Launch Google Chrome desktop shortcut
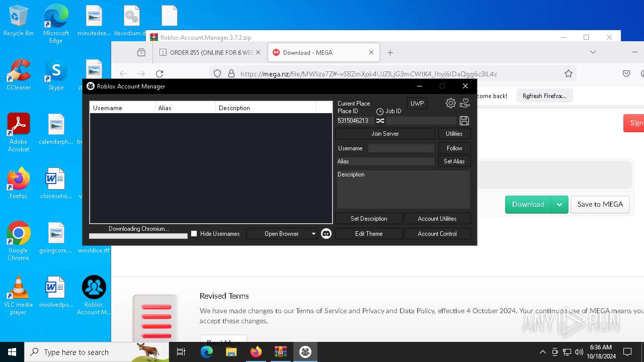The height and width of the screenshot is (362, 644). (19, 241)
